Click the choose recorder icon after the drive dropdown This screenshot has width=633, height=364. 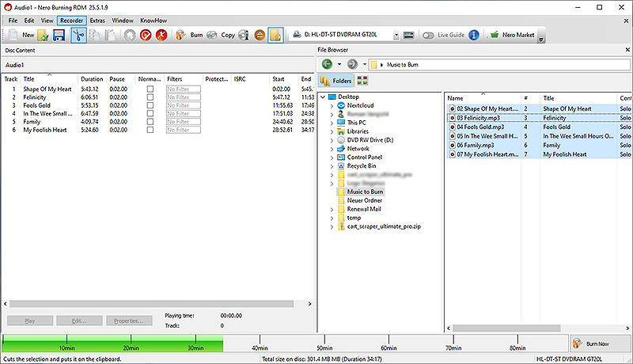408,35
